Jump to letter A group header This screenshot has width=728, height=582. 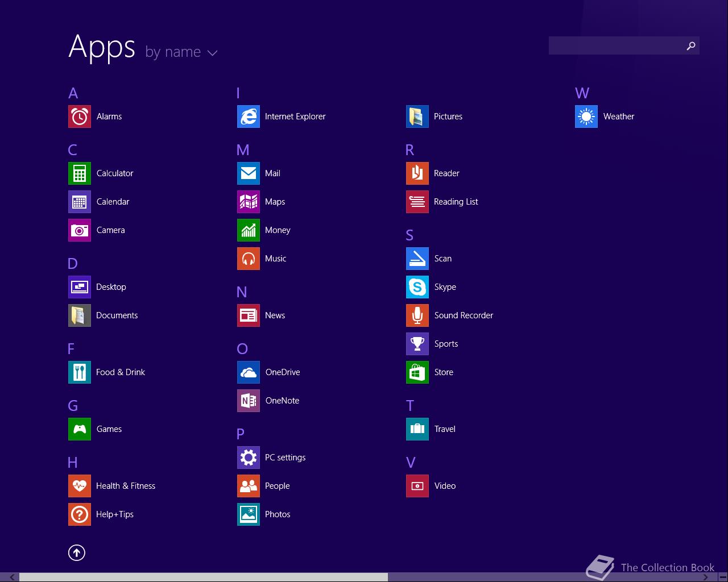point(73,93)
